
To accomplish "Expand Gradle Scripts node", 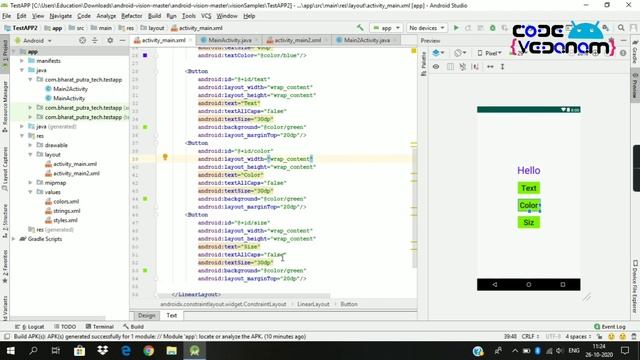I will [14, 239].
